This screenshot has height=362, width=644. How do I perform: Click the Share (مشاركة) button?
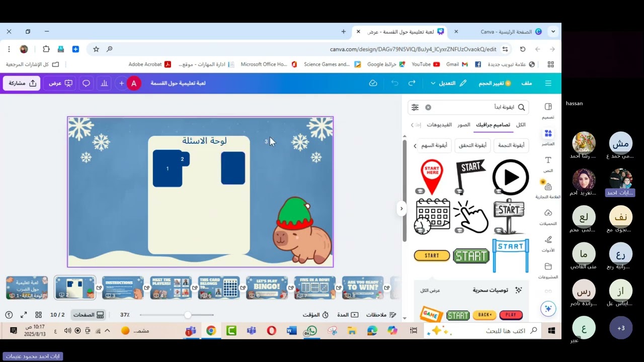(22, 83)
